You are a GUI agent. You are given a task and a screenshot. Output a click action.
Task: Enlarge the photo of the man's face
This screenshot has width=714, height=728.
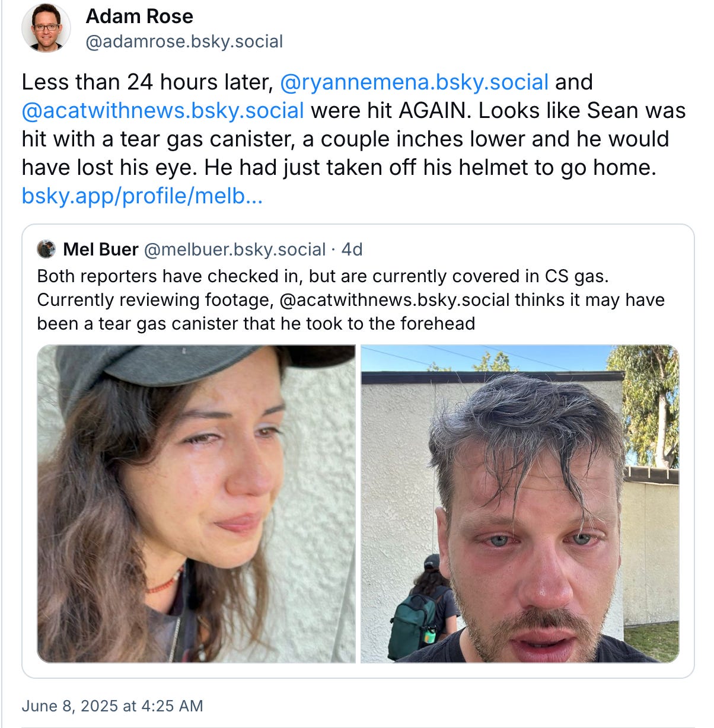(520, 504)
